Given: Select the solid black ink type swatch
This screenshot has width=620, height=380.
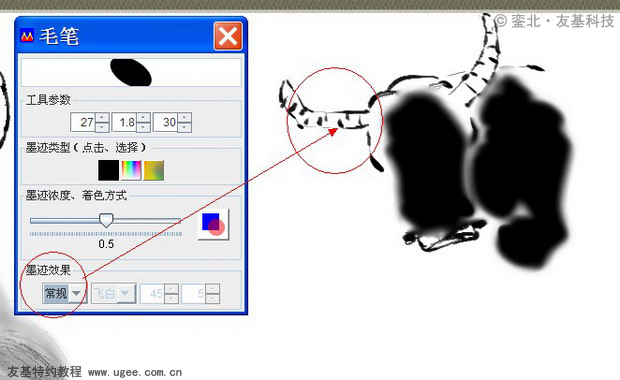Looking at the screenshot, I should click(x=108, y=170).
